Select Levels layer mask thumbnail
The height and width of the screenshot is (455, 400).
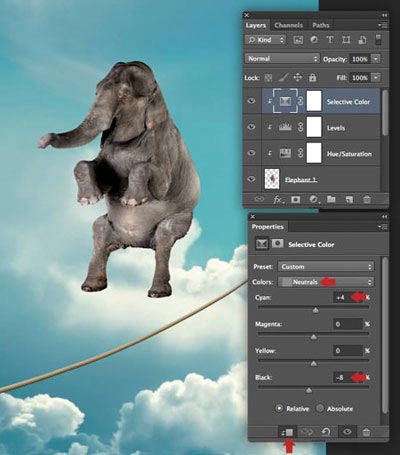pyautogui.click(x=314, y=127)
